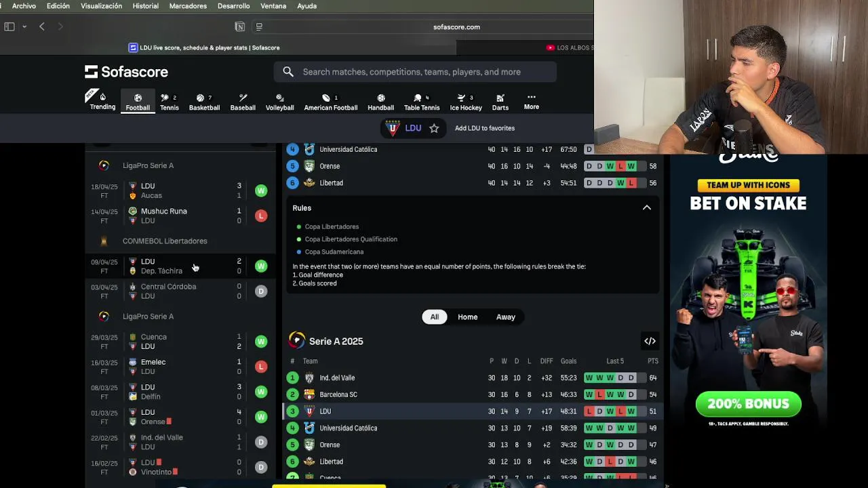Select the Football sport tab
This screenshot has width=868, height=488.
[138, 102]
